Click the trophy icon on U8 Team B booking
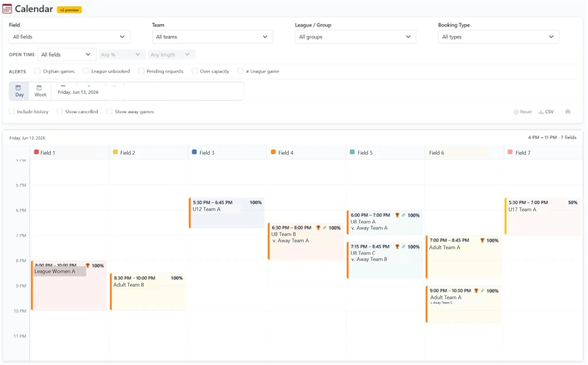 (318, 228)
